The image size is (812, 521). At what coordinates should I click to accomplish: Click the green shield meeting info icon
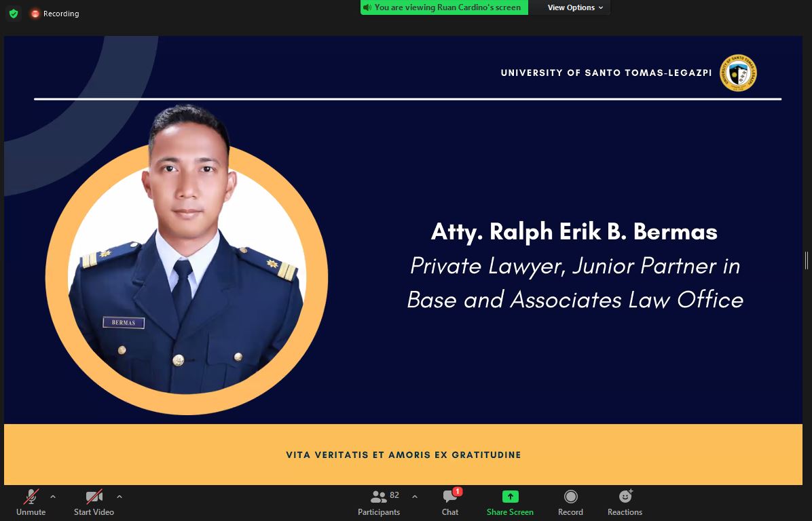[13, 14]
